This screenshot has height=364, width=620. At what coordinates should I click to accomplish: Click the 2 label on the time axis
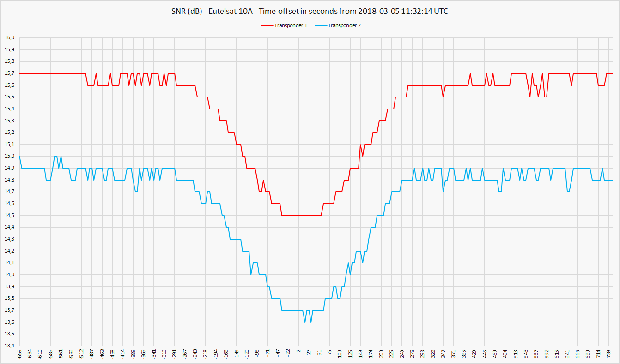pyautogui.click(x=298, y=354)
